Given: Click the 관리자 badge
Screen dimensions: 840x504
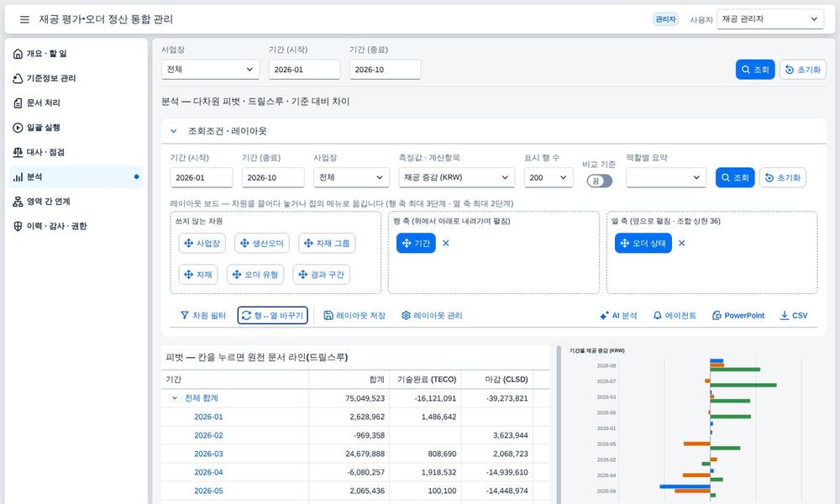Looking at the screenshot, I should [665, 19].
